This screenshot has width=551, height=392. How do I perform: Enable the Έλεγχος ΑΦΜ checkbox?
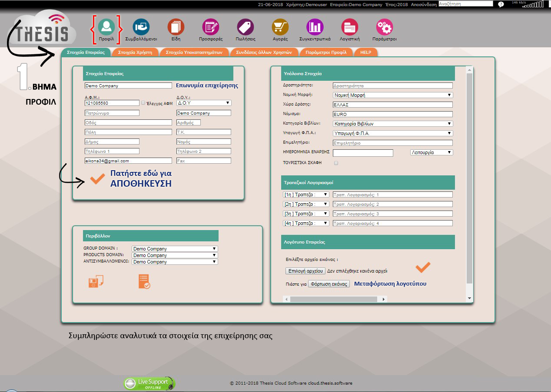[143, 103]
